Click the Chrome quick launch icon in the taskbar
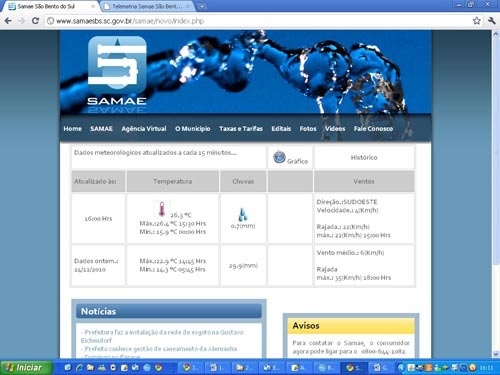Screen dimensions: 500x375 click(x=158, y=368)
